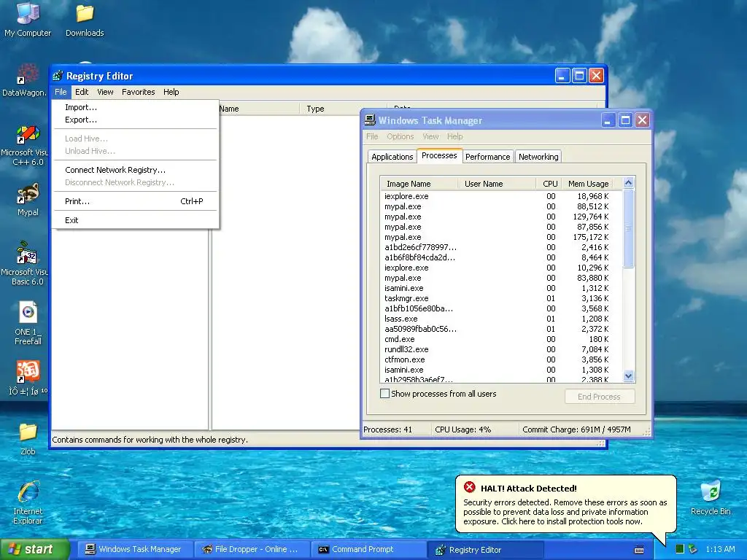
Task: Select the a1bfb1056e80ba... process row
Action: coord(501,308)
